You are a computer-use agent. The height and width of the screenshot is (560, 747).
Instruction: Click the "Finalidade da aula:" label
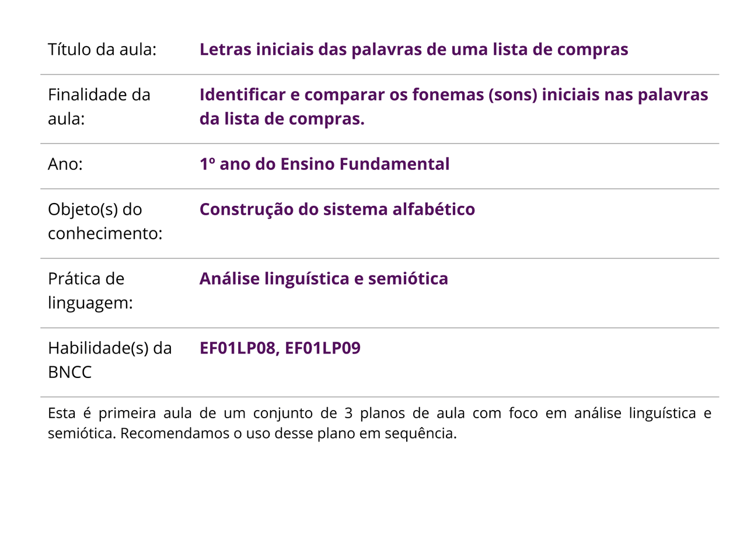point(99,106)
